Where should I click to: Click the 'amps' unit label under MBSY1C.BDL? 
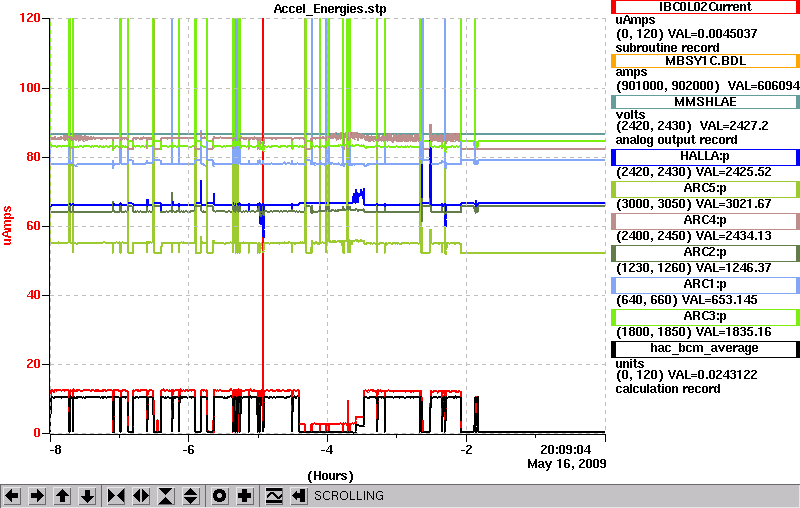coord(631,72)
